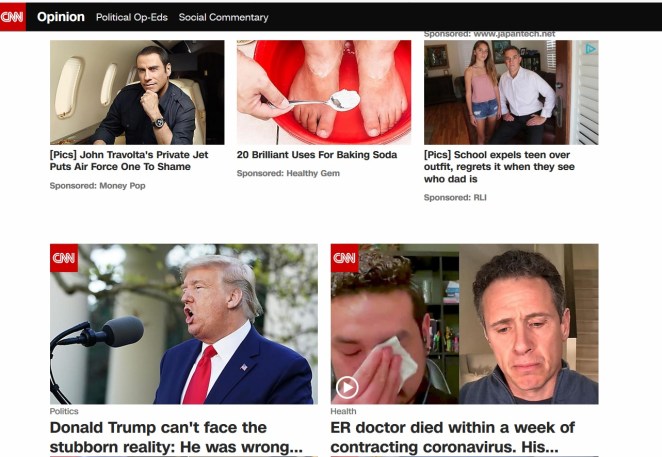The height and width of the screenshot is (457, 662).
Task: Click Sponsored: Money Pop label
Action: [x=98, y=185]
